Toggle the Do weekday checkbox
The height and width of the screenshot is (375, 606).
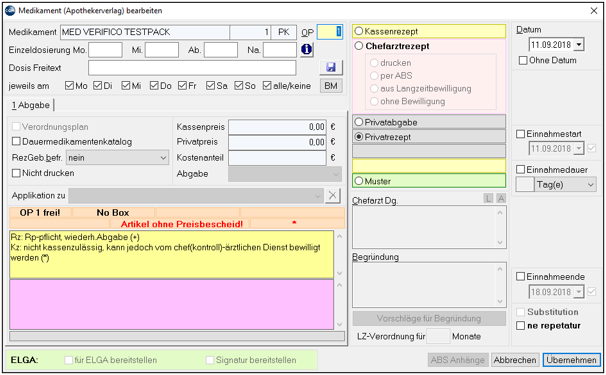[x=154, y=85]
